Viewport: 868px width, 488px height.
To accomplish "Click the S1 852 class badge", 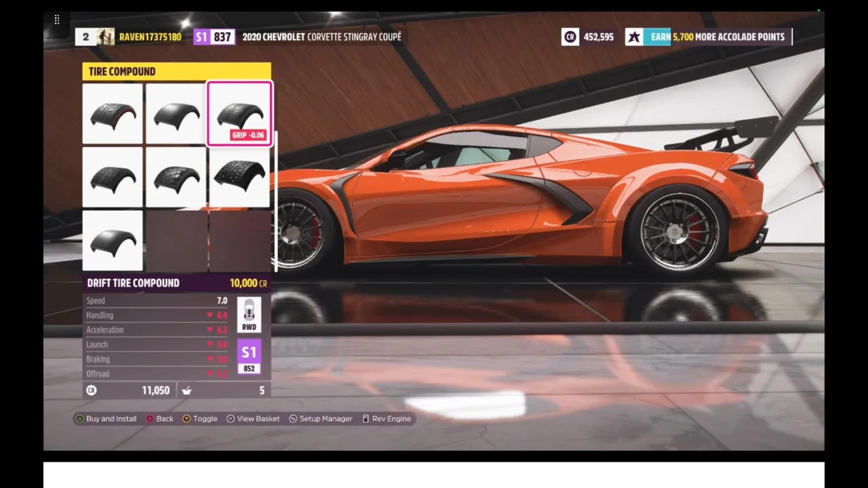I will (249, 358).
